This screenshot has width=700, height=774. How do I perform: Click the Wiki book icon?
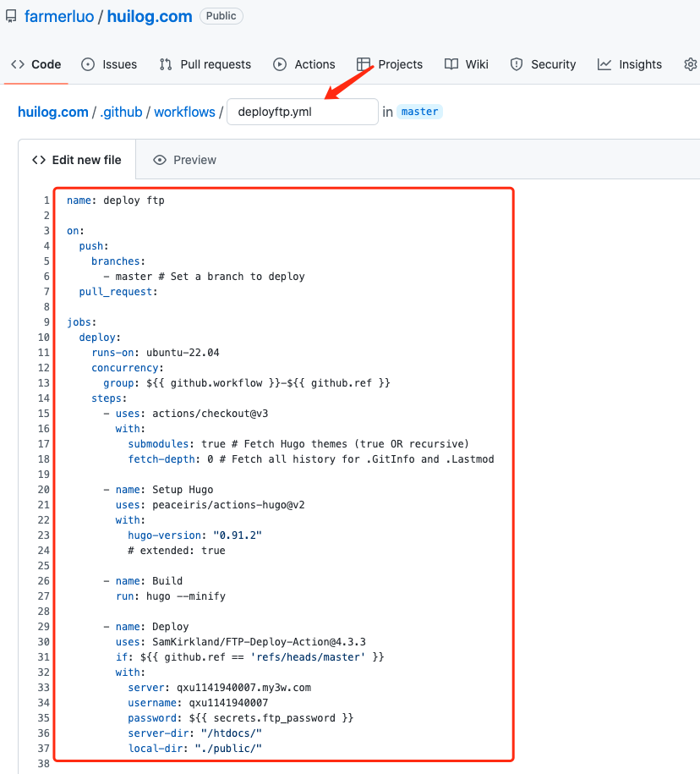(x=451, y=64)
